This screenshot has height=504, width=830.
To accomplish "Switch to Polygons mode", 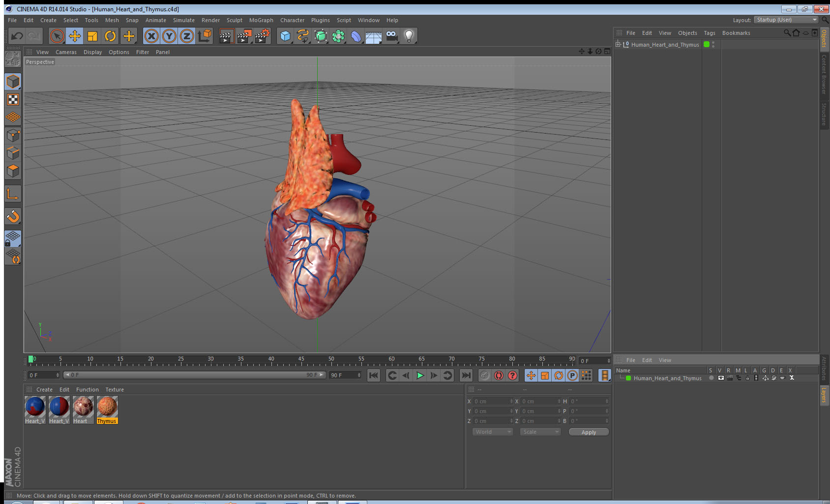I will (13, 171).
